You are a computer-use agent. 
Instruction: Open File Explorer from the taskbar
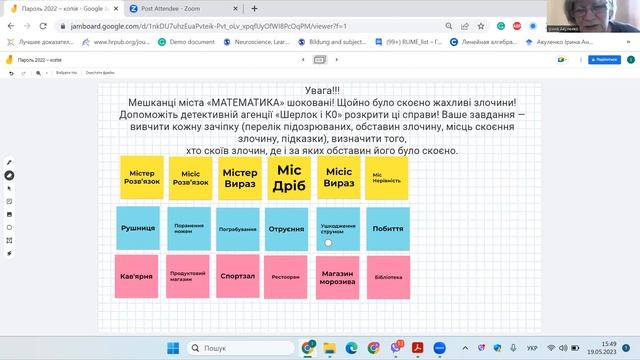point(329,348)
